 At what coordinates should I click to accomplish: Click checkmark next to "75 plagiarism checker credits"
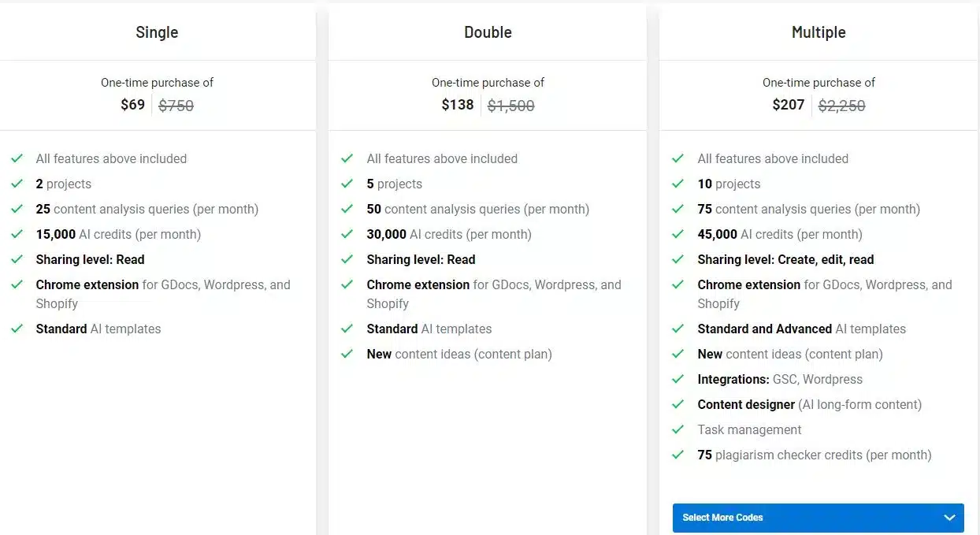tap(678, 455)
